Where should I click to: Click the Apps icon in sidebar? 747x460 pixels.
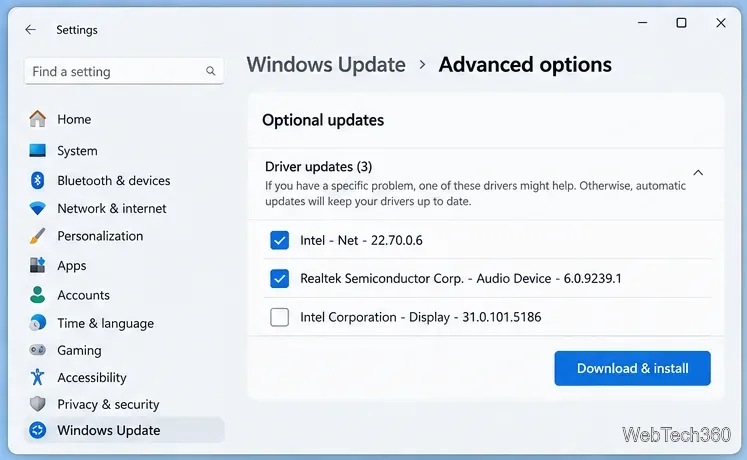tap(38, 265)
